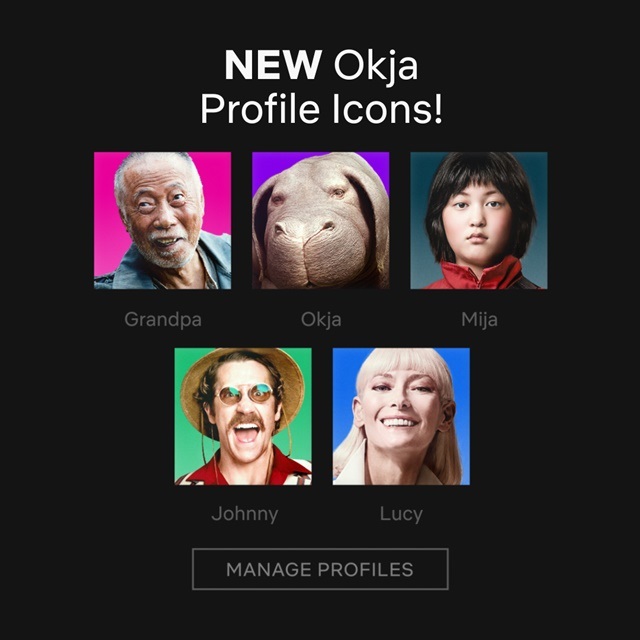Viewport: 640px width, 640px height.
Task: Choose the Lucy profile icon
Action: coord(401,416)
